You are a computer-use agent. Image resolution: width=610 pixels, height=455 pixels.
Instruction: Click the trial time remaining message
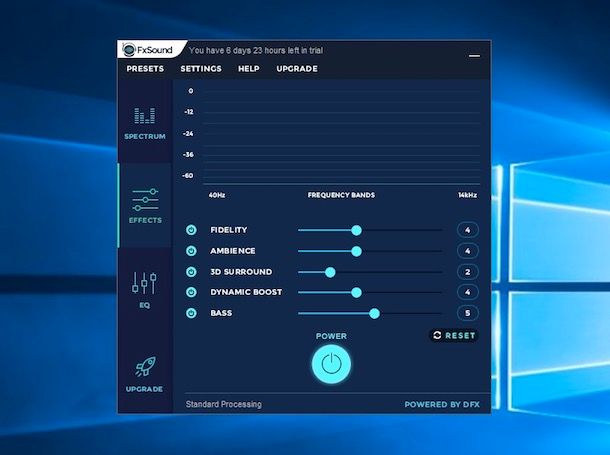(x=256, y=50)
